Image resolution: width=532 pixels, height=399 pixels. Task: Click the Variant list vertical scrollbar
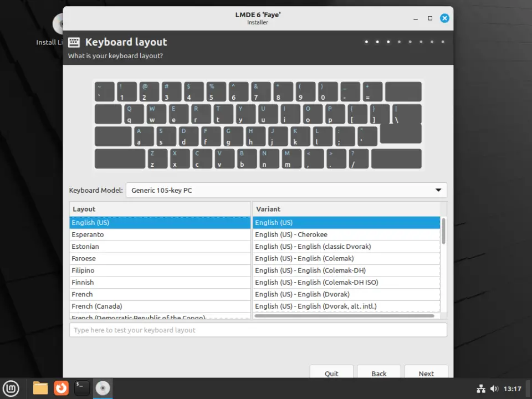coord(443,231)
